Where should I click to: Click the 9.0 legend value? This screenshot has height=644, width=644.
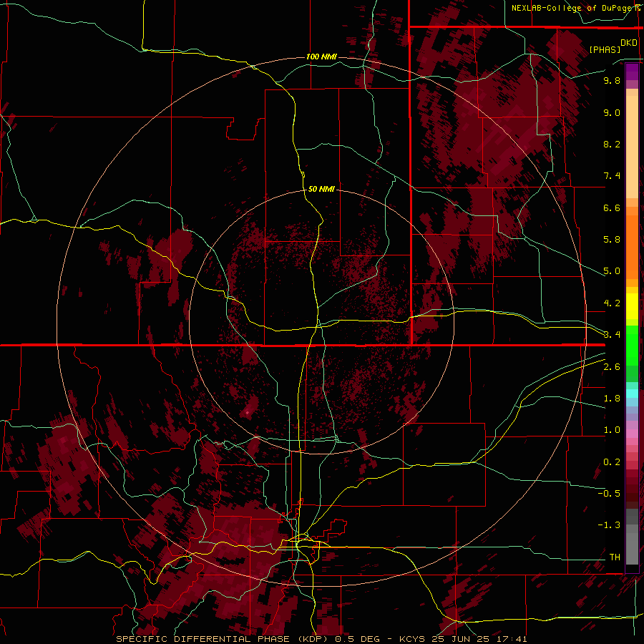(x=612, y=112)
